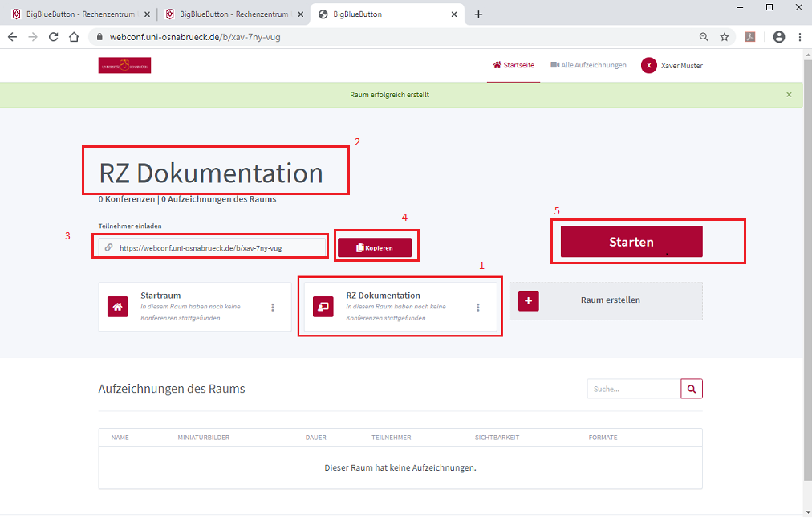Click the Dieser Raum hat keine Aufzeichnungen text
812x518 pixels.
[400, 467]
